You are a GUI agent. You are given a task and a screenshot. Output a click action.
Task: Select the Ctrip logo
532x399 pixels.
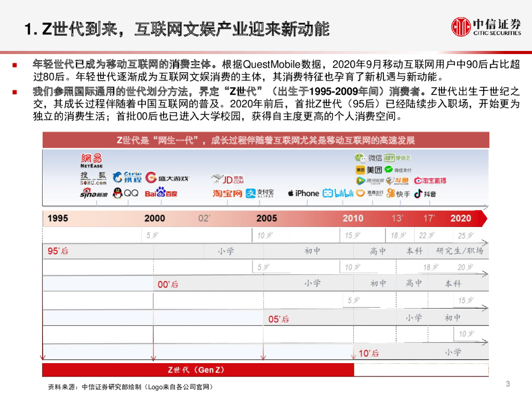pos(127,177)
